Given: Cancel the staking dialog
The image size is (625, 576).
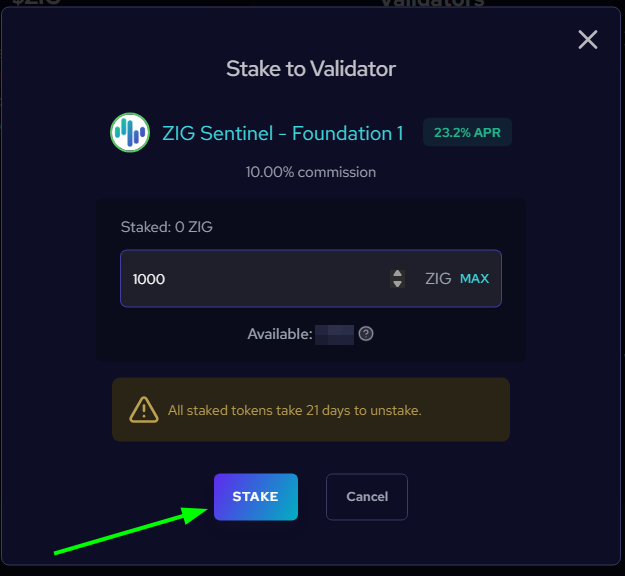Looking at the screenshot, I should [x=367, y=496].
